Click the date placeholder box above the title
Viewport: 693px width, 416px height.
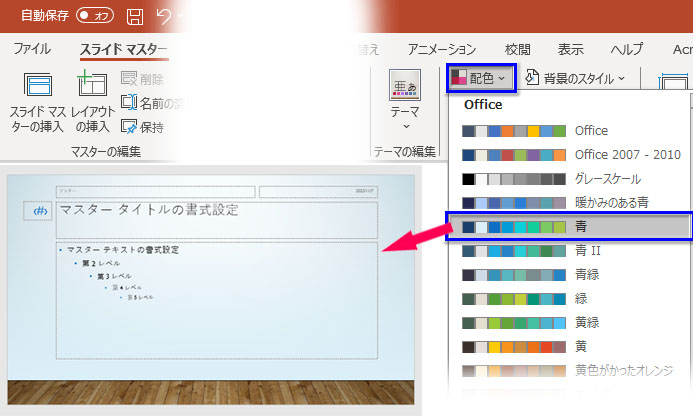click(318, 191)
